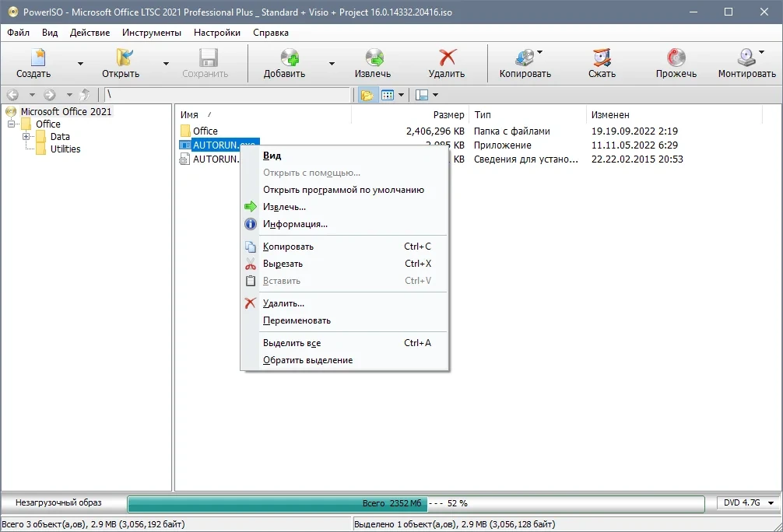This screenshot has width=783, height=532.
Task: Open the Открыть dropdown arrow
Action: click(166, 63)
